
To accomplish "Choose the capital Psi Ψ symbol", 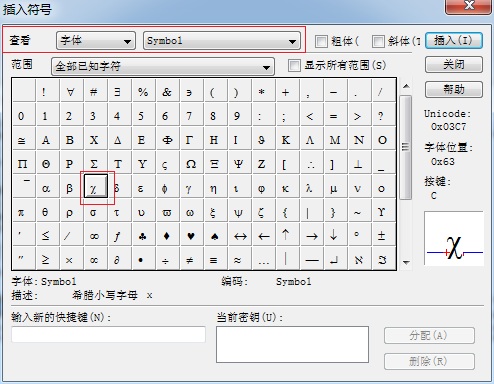I will point(238,164).
